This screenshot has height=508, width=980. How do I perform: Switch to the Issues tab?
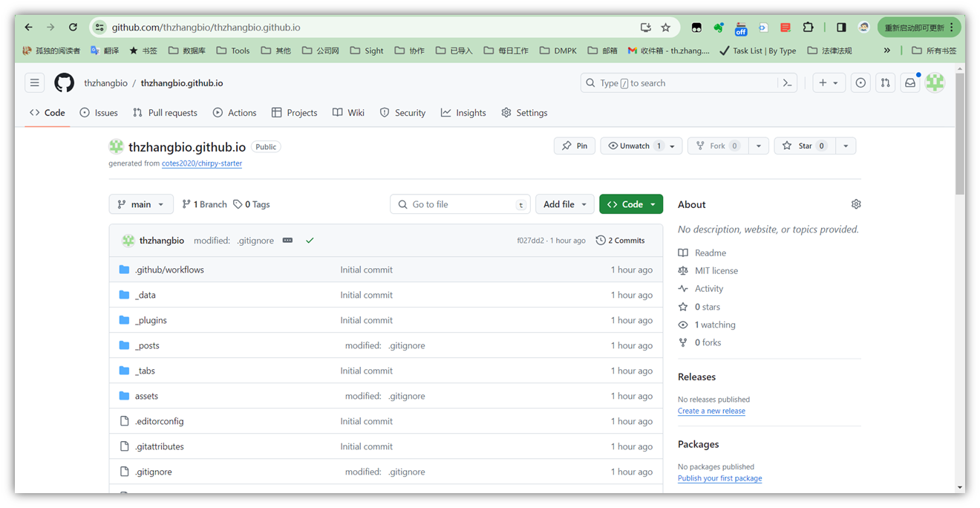point(99,113)
